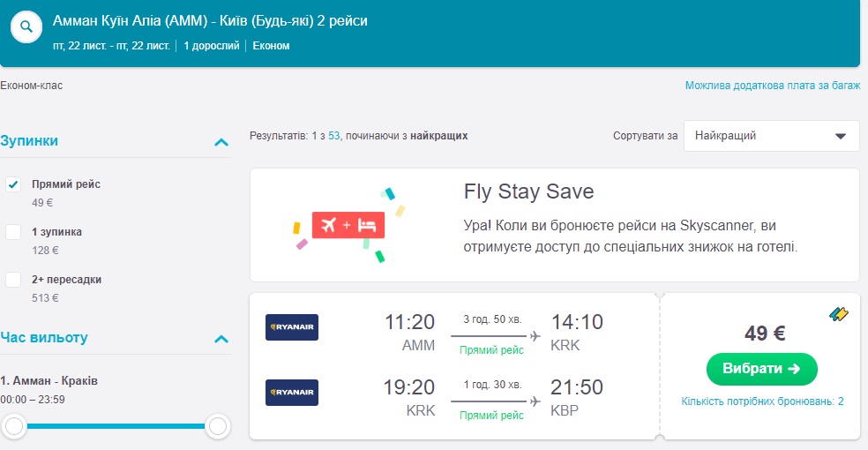Click the results count number 53
Viewport: 868px width, 450px height.
click(x=334, y=136)
